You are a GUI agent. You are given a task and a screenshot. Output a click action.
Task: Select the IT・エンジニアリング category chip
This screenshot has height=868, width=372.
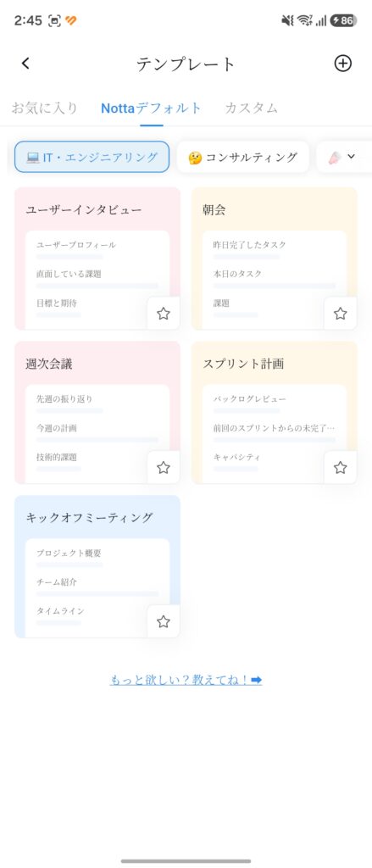click(x=92, y=157)
